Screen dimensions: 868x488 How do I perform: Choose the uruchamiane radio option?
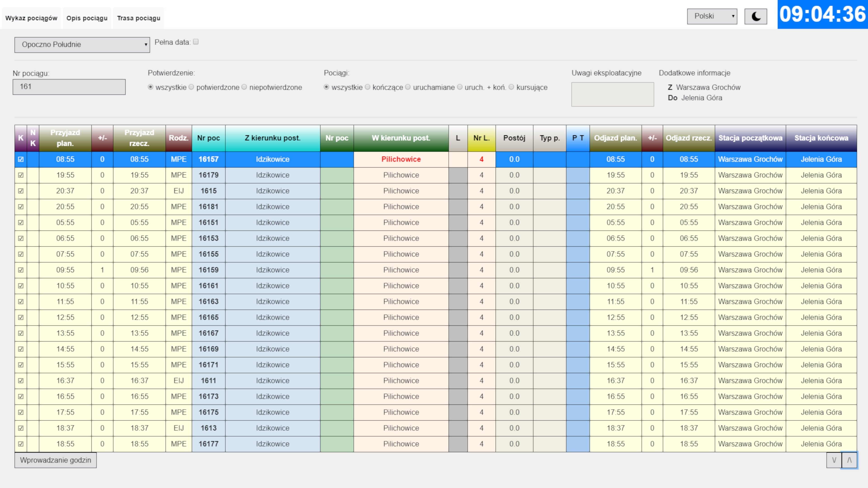[x=408, y=87]
